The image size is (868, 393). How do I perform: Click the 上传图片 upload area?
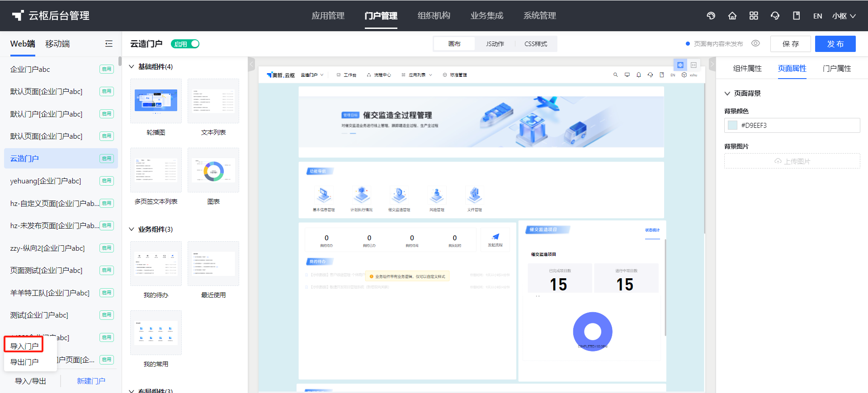tap(792, 161)
